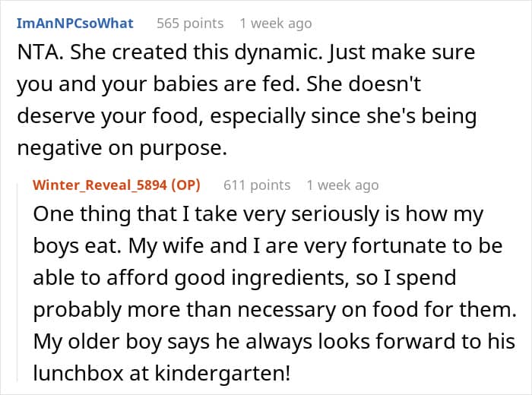
Task: Click the 'My older boy says' line
Action: click(x=274, y=342)
